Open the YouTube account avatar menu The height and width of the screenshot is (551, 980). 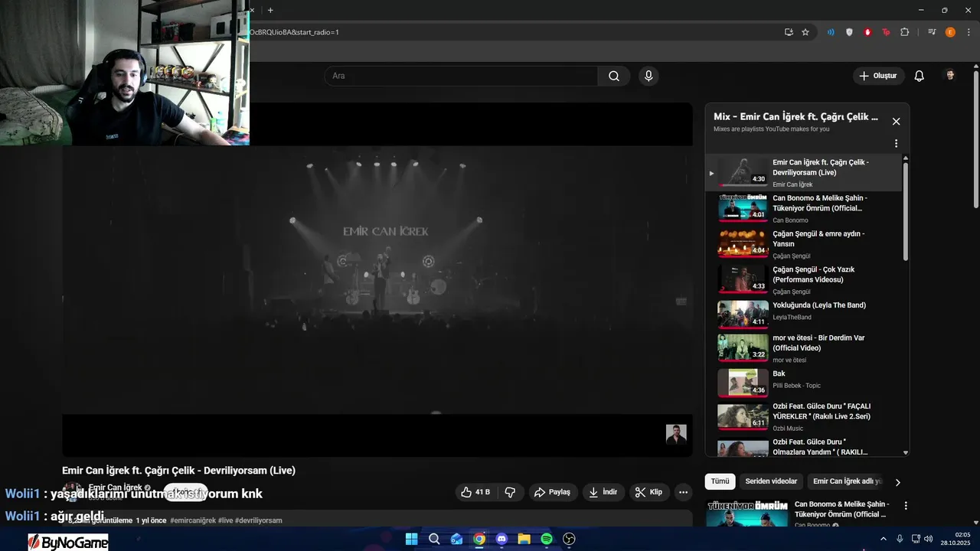(x=950, y=76)
